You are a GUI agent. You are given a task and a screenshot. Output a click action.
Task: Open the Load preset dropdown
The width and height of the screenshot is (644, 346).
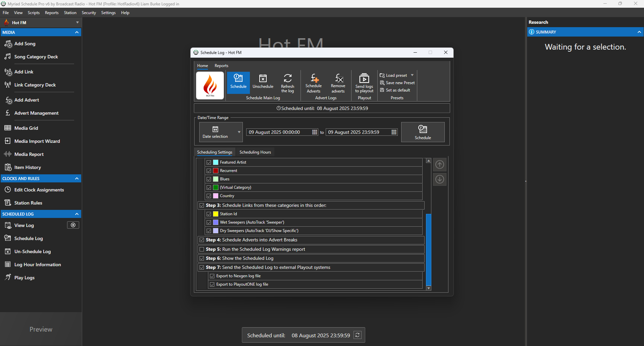(x=412, y=75)
